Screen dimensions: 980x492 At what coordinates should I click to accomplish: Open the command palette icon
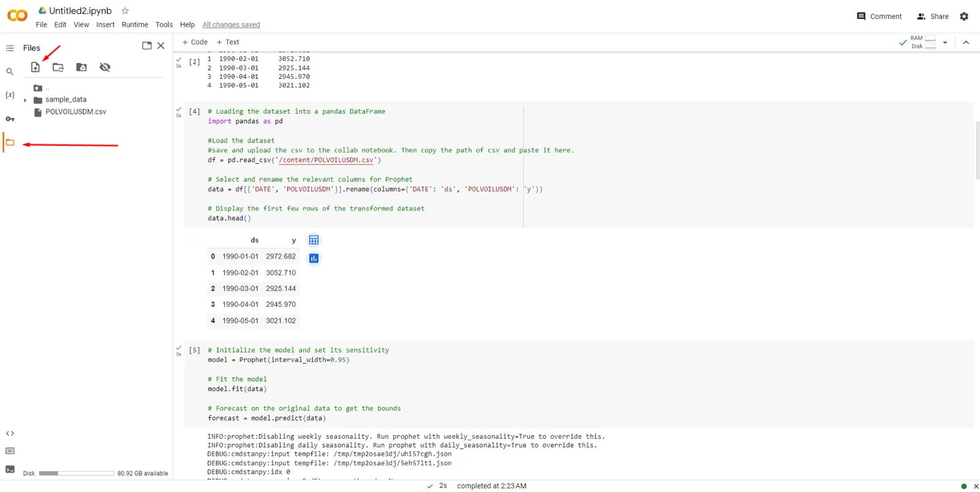(10, 451)
